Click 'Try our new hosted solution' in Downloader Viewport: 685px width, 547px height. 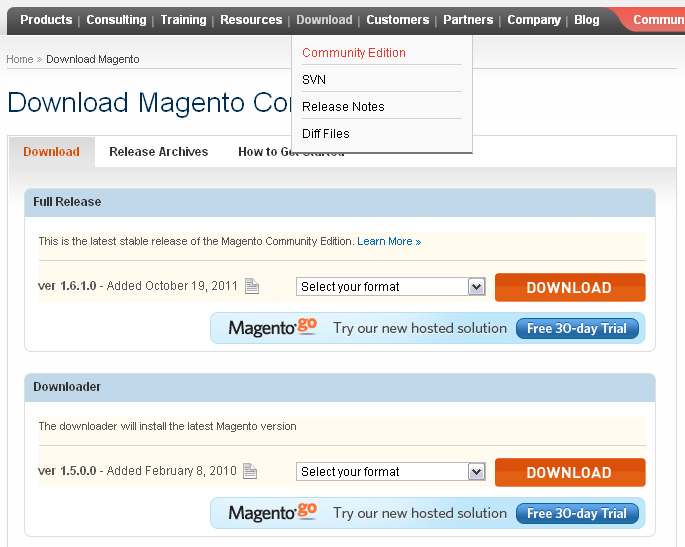(420, 513)
